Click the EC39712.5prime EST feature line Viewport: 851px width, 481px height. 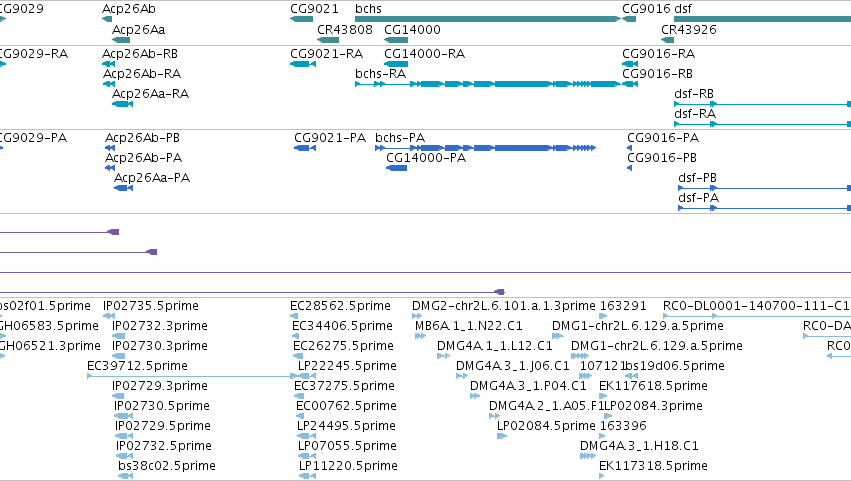[x=191, y=376]
